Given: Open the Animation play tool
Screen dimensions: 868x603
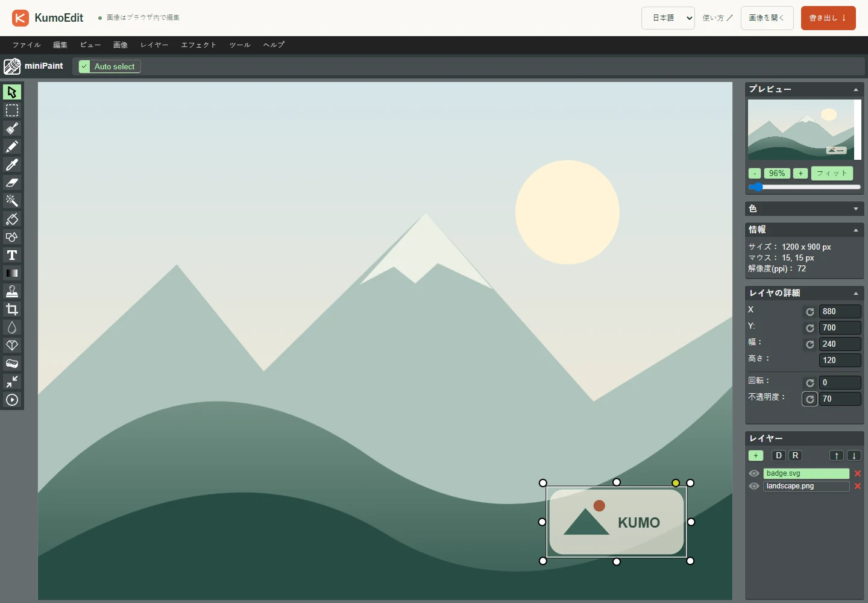Looking at the screenshot, I should (12, 400).
